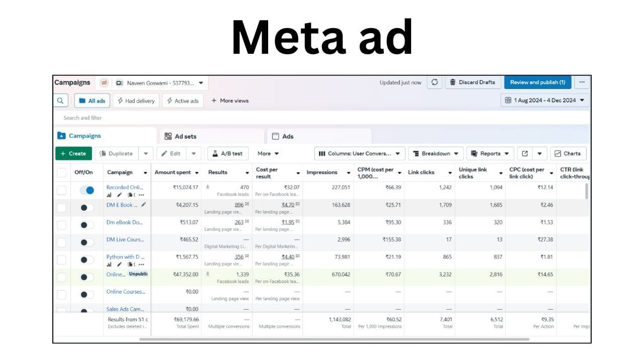
Task: Open chart icon under Python with D campaign
Action: (x=109, y=264)
